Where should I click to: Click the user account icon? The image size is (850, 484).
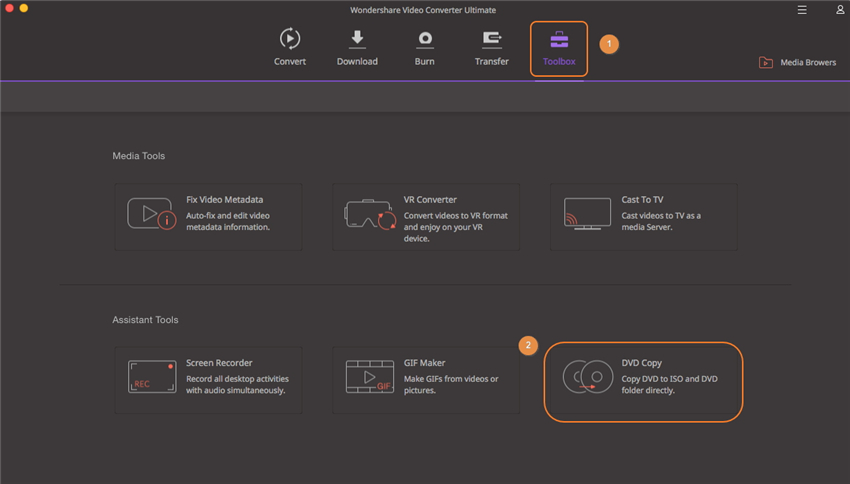tap(840, 10)
